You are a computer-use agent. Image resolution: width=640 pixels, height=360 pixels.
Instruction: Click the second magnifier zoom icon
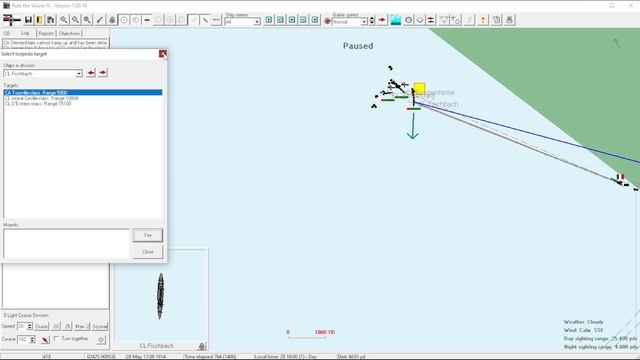point(76,20)
